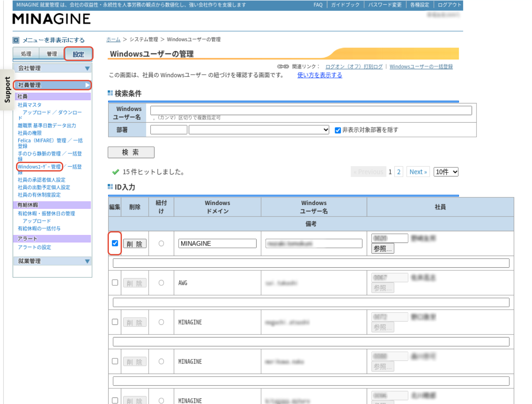The width and height of the screenshot is (532, 404).
Task: Open Windowsﾕｰｻﾞｰ管理 sidebar link
Action: 39,167
